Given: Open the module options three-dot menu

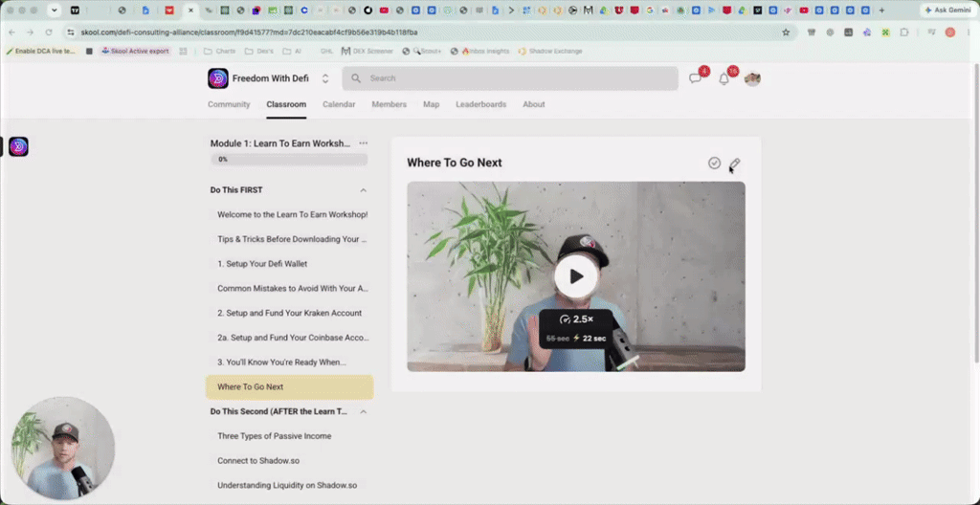Looking at the screenshot, I should [x=363, y=143].
